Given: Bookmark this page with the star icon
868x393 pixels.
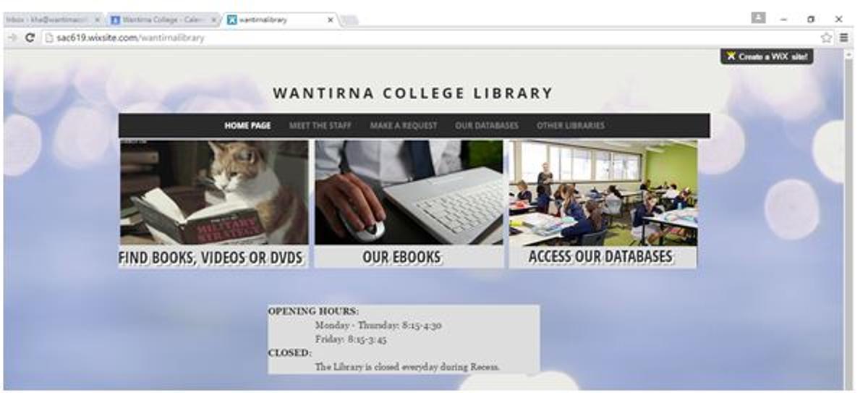Looking at the screenshot, I should [826, 38].
